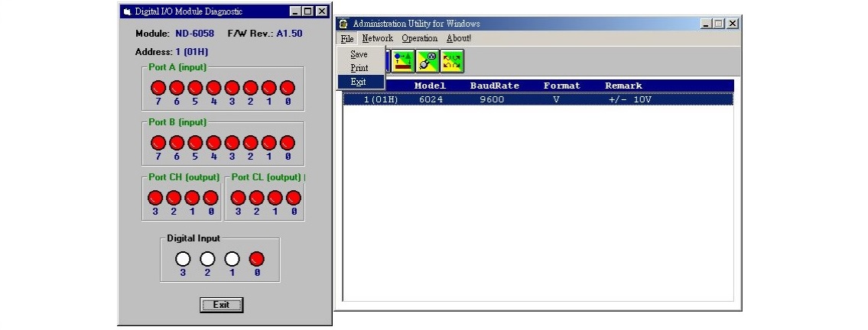
Task: Click Port A input LED 0
Action: (x=288, y=88)
